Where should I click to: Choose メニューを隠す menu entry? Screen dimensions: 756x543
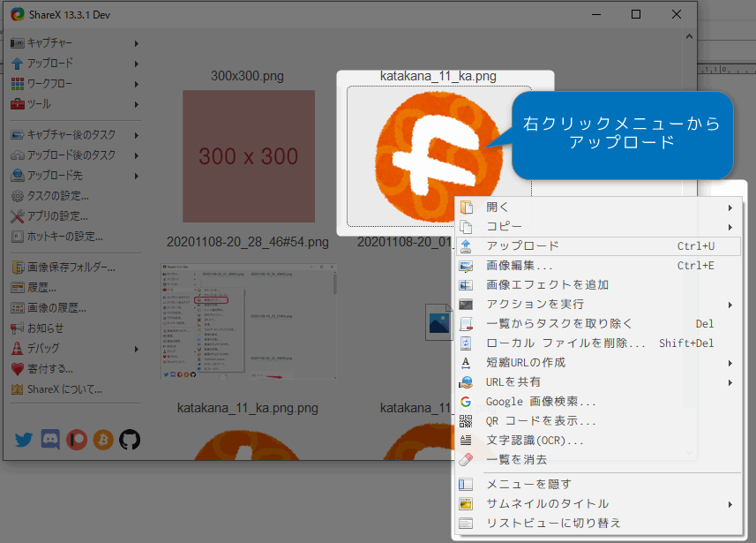pyautogui.click(x=598, y=484)
